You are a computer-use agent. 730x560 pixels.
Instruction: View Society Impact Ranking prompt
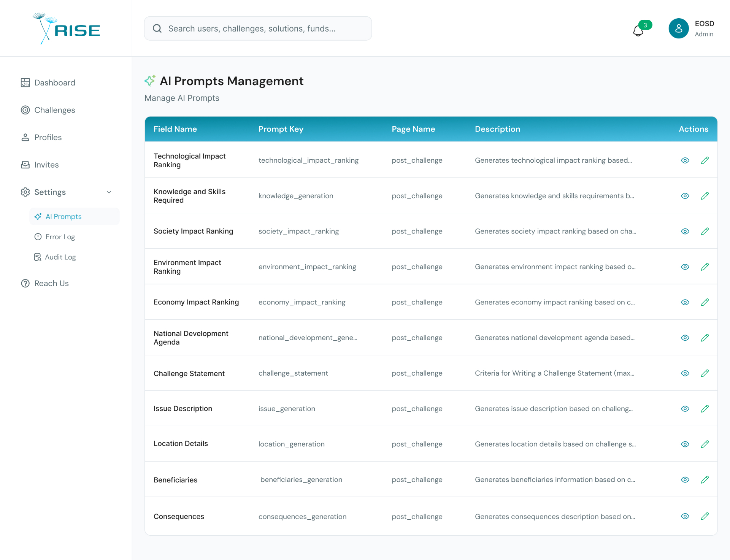pyautogui.click(x=685, y=231)
